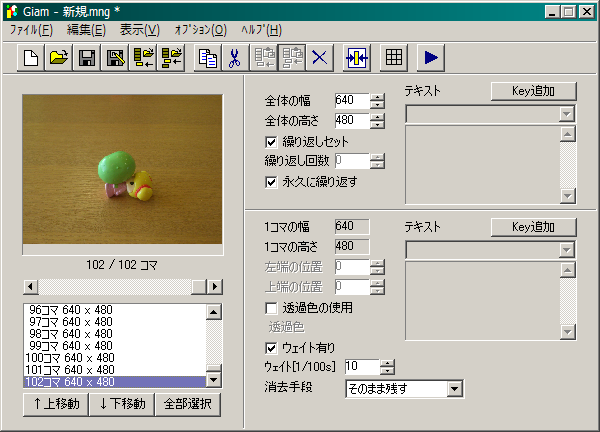
Task: Play the animation with blue triangle
Action: pos(430,58)
